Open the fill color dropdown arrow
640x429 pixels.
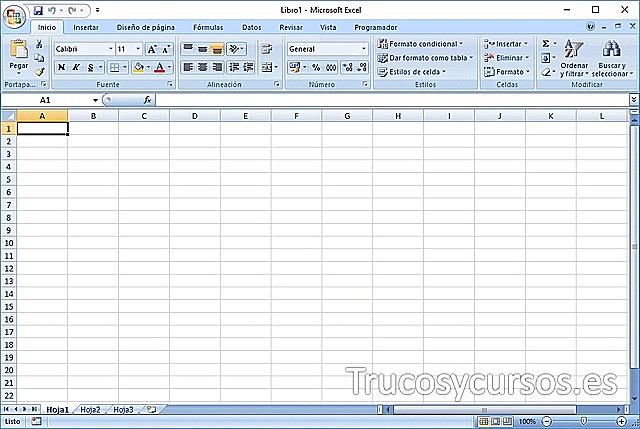[x=148, y=67]
